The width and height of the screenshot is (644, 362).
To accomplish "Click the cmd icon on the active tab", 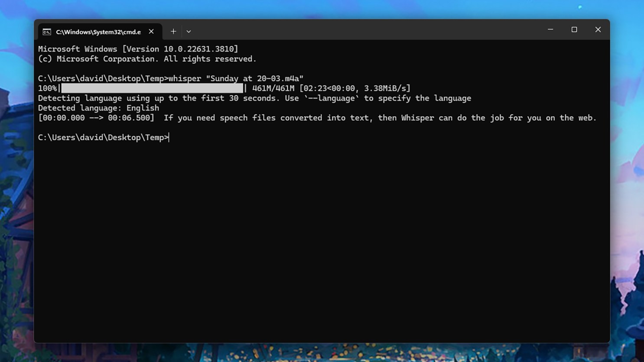I will (47, 31).
